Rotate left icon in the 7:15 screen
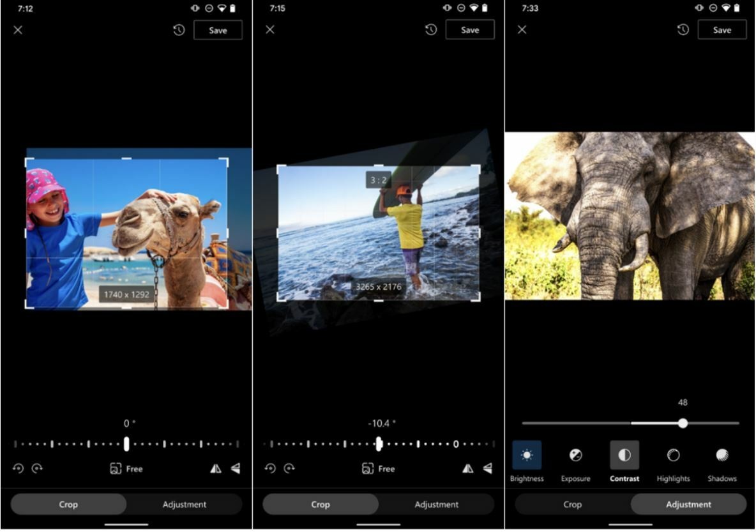Viewport: 756px width, 532px height. 271,468
